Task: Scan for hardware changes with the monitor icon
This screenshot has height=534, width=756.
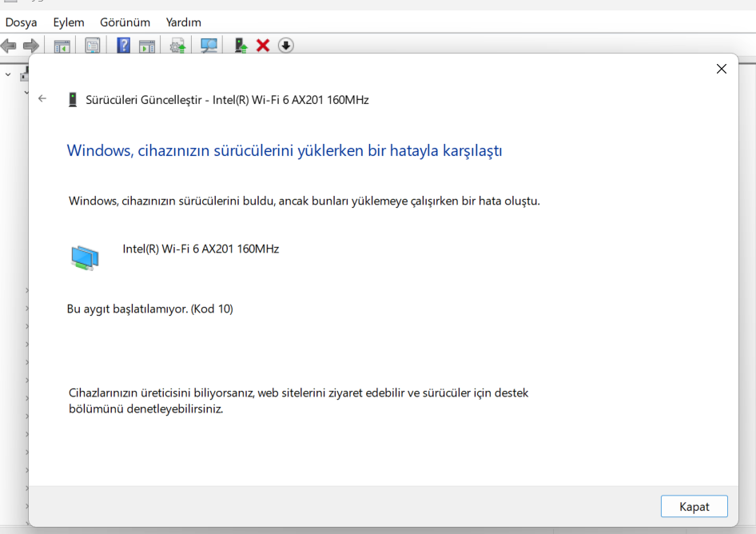Action: point(209,46)
